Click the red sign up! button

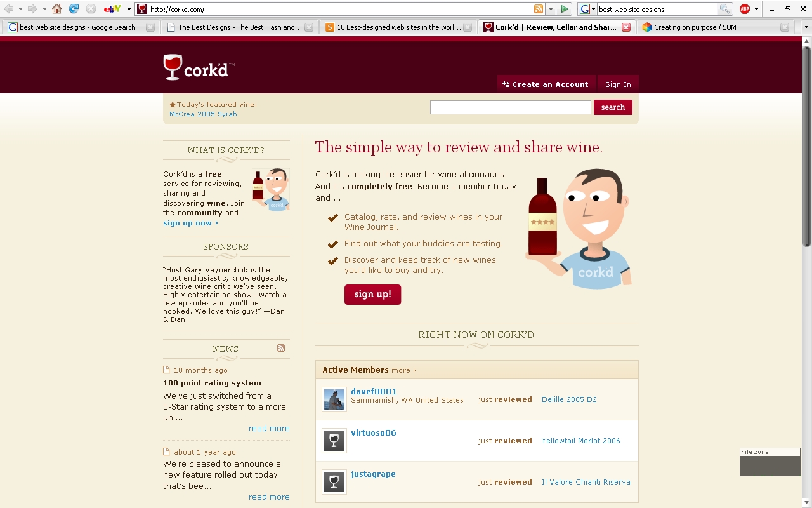372,294
